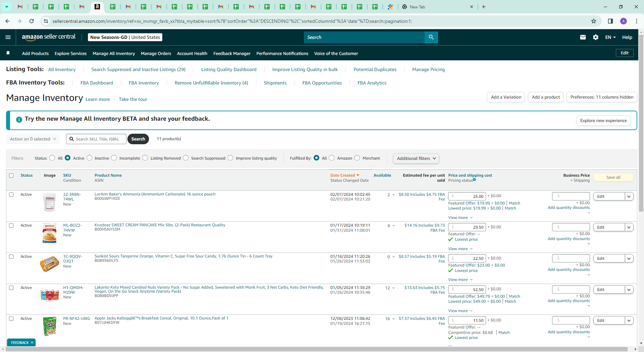Sort by Date Created column arrow
Viewport: 644px width, 352px height.
[358, 175]
